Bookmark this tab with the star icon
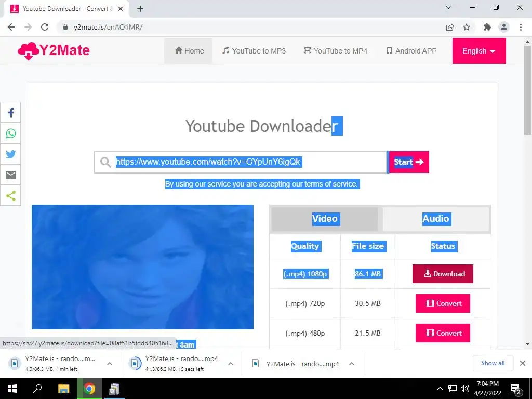 [467, 27]
